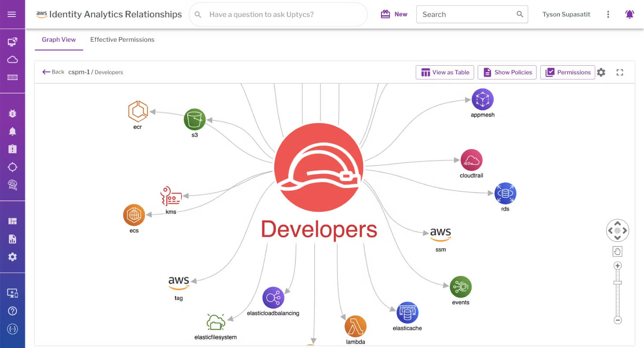The image size is (644, 348).
Task: Click the Show Policies button
Action: [x=507, y=72]
